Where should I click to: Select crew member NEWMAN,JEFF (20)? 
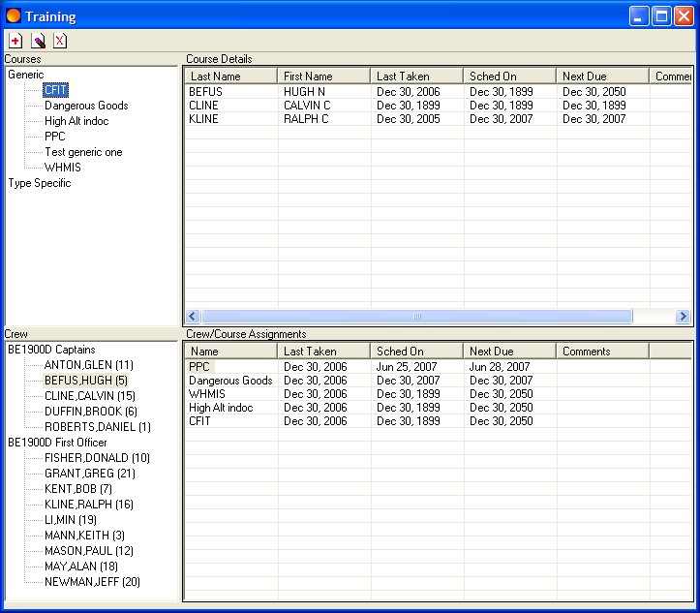(92, 582)
